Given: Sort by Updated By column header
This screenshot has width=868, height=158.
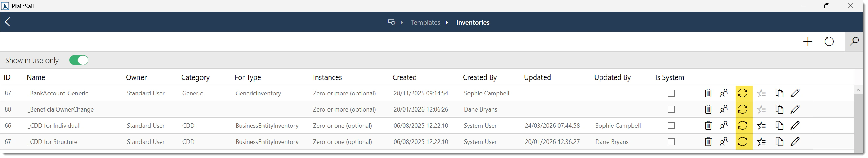Looking at the screenshot, I should (613, 77).
